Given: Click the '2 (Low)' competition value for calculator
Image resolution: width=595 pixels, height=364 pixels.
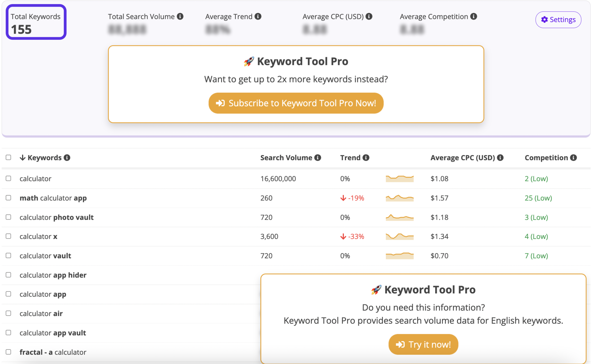Looking at the screenshot, I should pyautogui.click(x=536, y=179).
